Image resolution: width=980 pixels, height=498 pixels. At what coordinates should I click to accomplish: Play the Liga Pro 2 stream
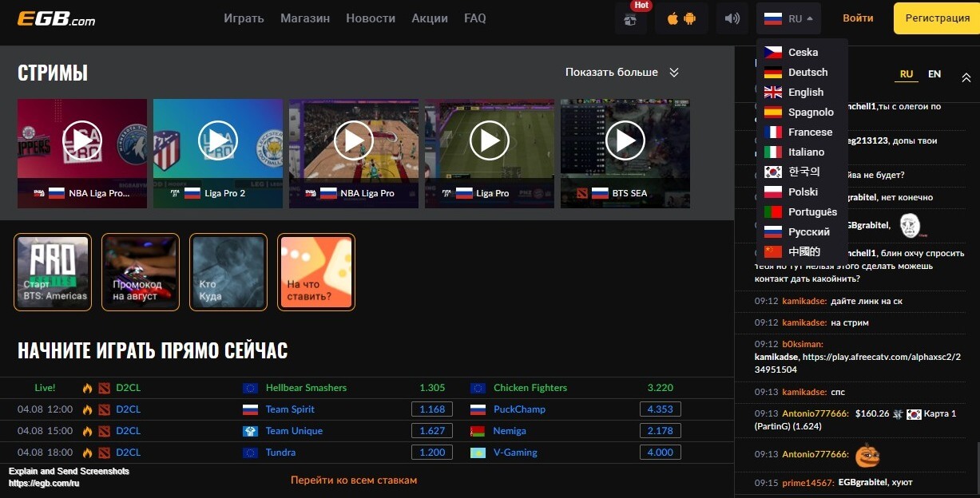(x=218, y=140)
